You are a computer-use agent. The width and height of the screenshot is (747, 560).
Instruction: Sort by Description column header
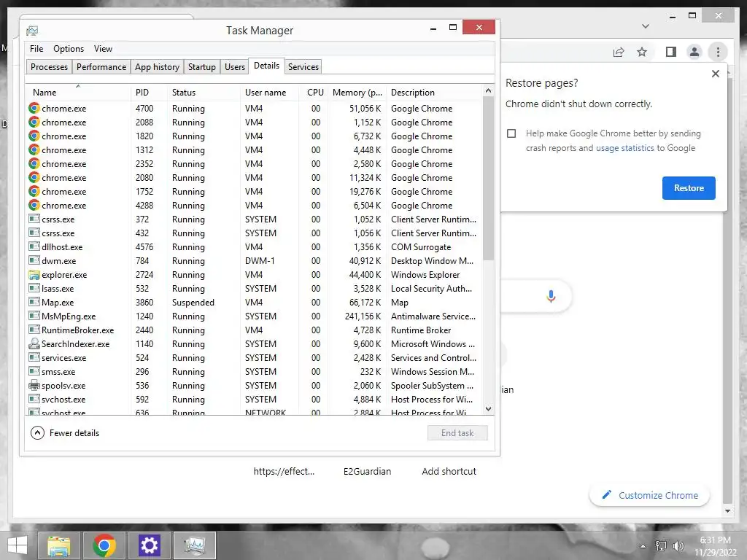click(435, 93)
